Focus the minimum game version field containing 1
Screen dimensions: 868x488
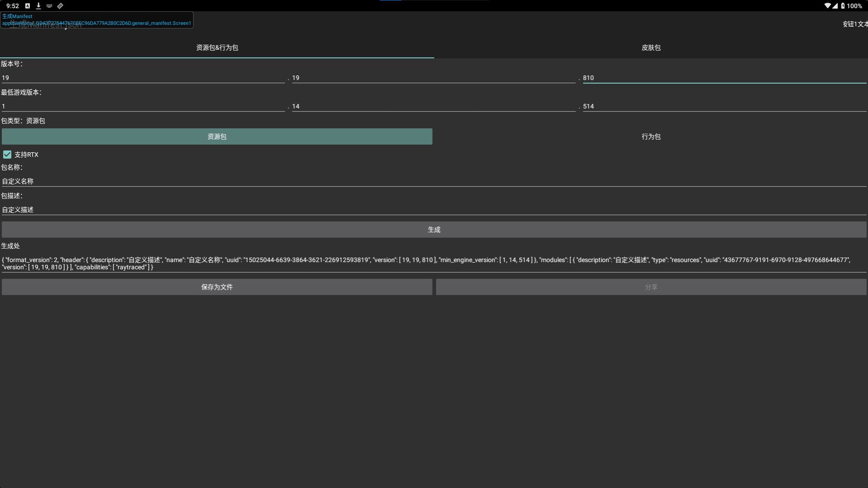143,106
